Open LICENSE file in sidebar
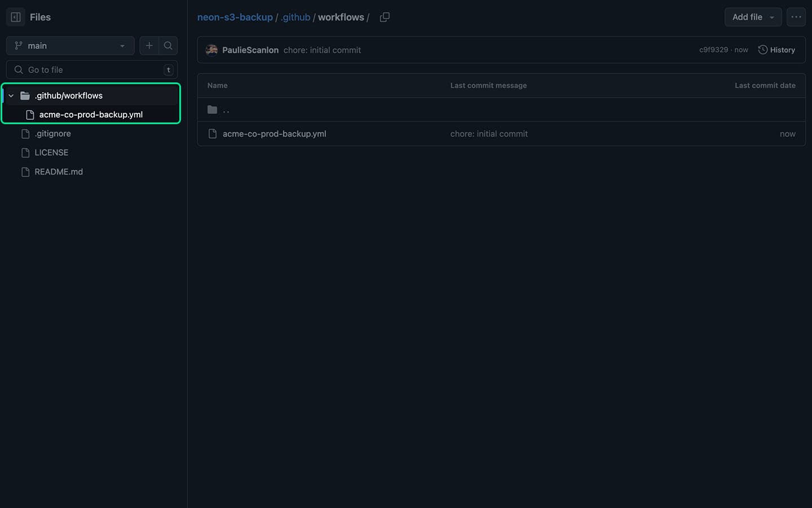 click(51, 152)
